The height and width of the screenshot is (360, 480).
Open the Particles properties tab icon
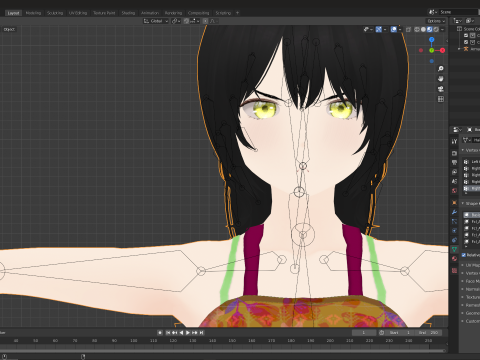[x=454, y=221]
